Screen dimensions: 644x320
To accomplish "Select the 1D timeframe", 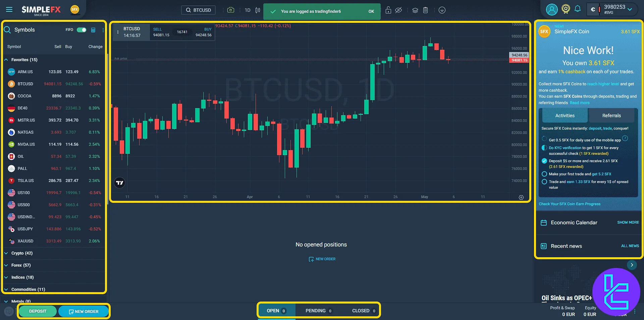I will click(248, 10).
